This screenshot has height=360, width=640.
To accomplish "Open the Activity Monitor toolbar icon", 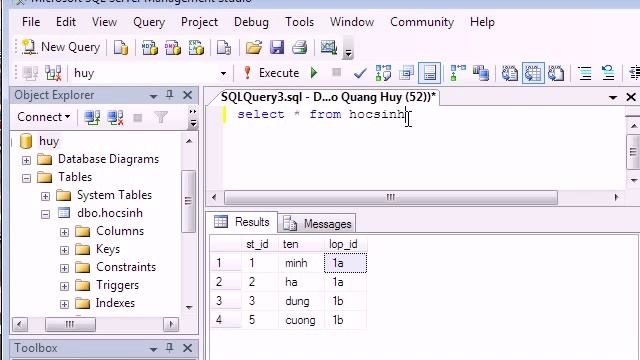I will point(329,47).
